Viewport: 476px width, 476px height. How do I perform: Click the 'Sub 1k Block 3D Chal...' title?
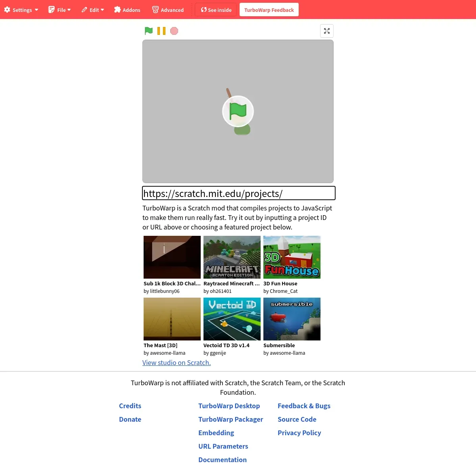coord(172,283)
